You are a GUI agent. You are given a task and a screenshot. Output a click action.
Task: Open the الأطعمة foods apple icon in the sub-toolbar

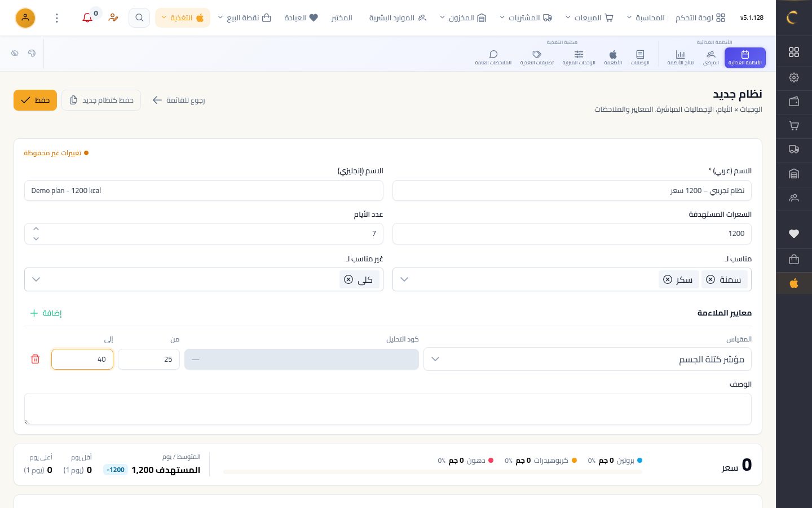[x=613, y=58]
